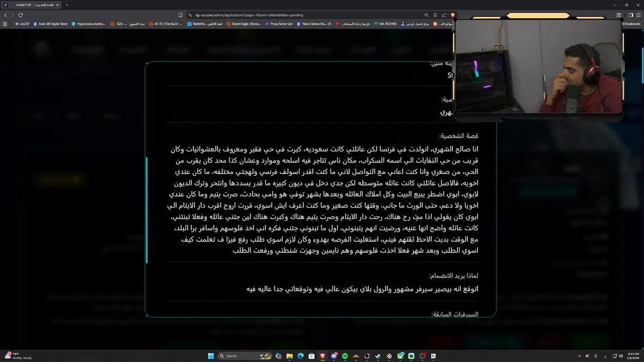Viewport: 644px width, 362px height.
Task: Open the AK-47 Elite Build bookmark
Action: [166, 24]
